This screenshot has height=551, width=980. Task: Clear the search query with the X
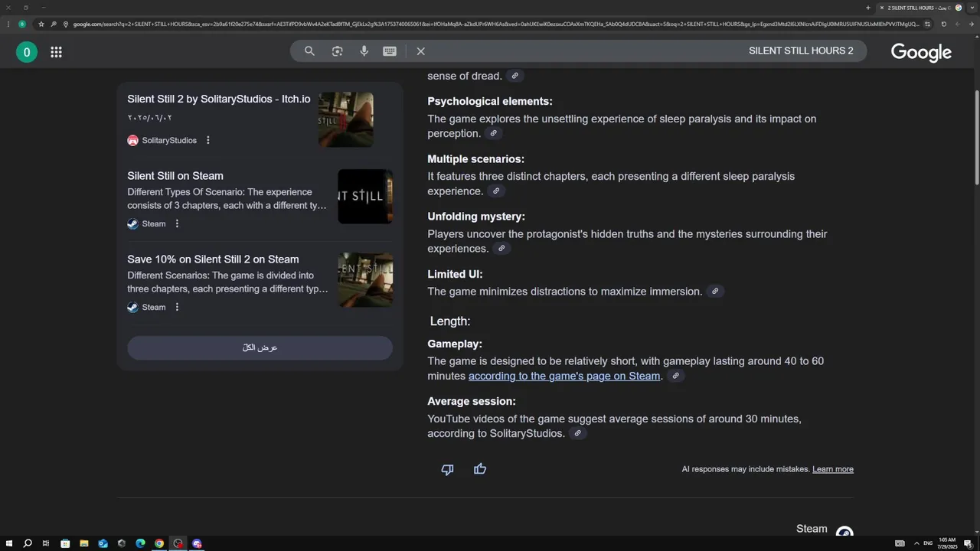click(x=420, y=51)
